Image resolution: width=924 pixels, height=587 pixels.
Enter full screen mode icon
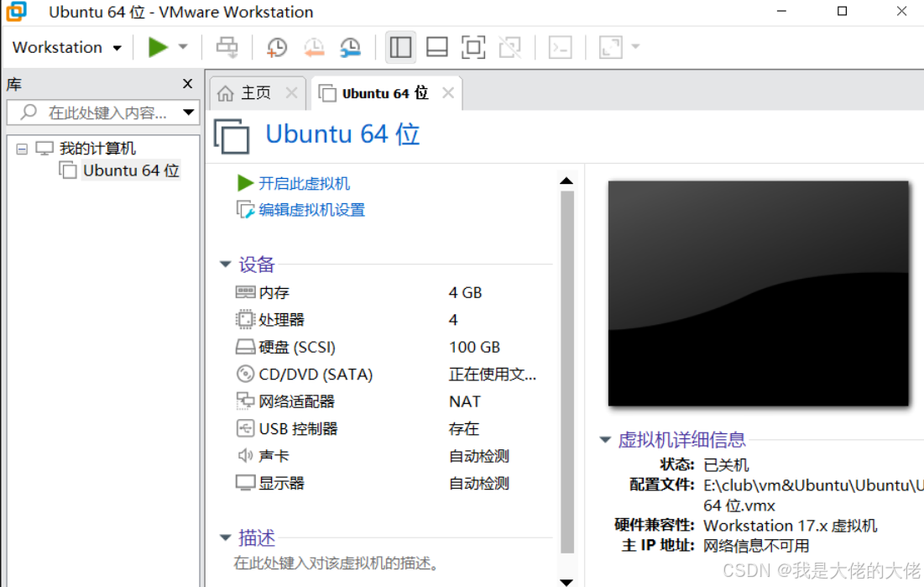click(x=473, y=47)
